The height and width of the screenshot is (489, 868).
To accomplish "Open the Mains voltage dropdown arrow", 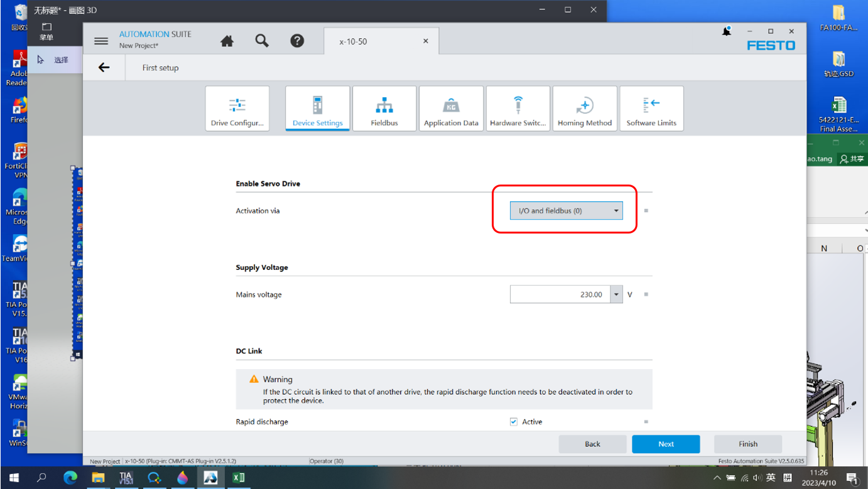I will (x=617, y=294).
